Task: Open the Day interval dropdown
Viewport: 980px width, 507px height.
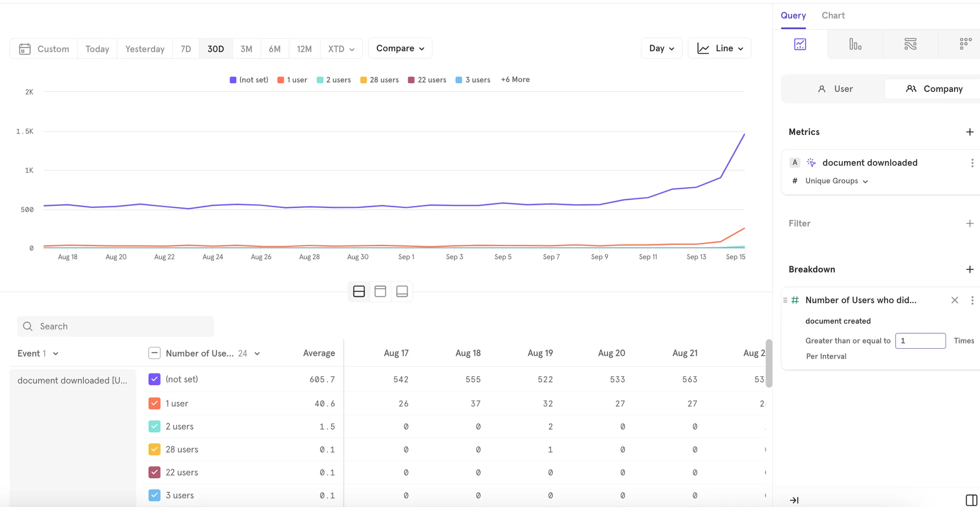Action: point(661,48)
